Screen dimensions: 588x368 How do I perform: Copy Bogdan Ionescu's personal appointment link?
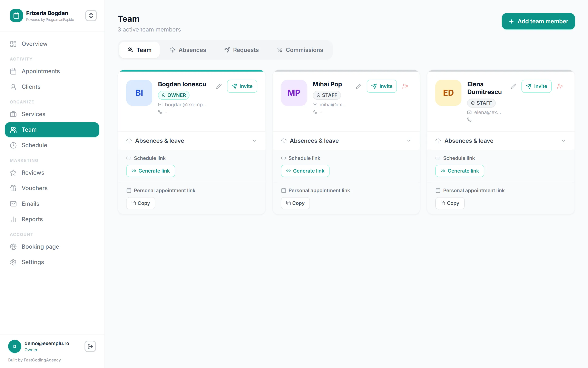pos(141,203)
